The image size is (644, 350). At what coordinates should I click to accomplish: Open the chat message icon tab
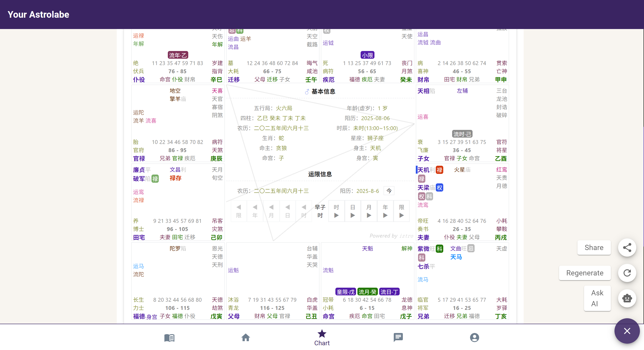pos(398,338)
